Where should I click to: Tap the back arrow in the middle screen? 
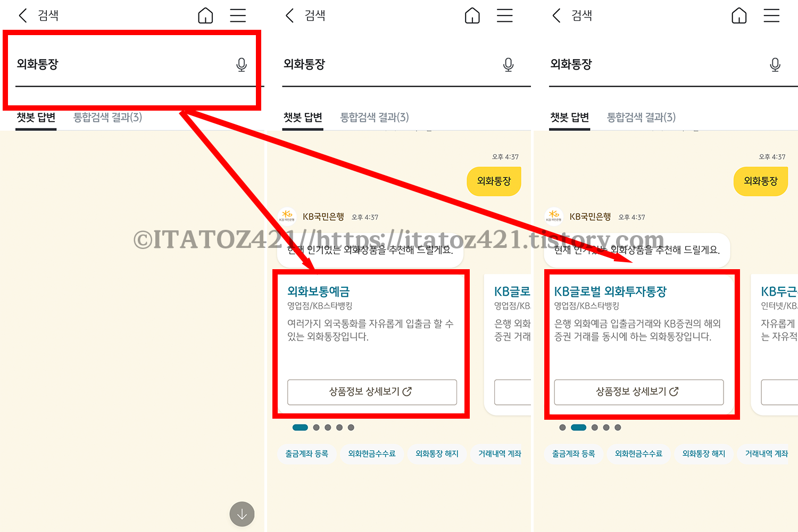pos(289,15)
